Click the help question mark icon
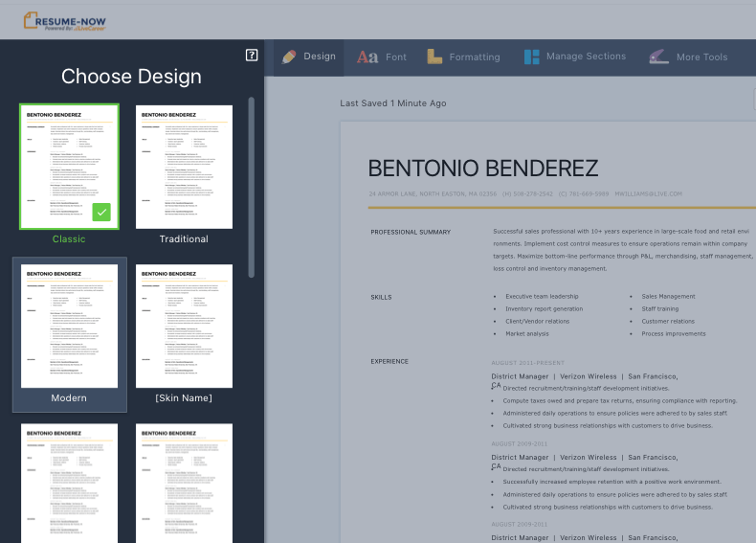The height and width of the screenshot is (543, 756). [x=252, y=56]
